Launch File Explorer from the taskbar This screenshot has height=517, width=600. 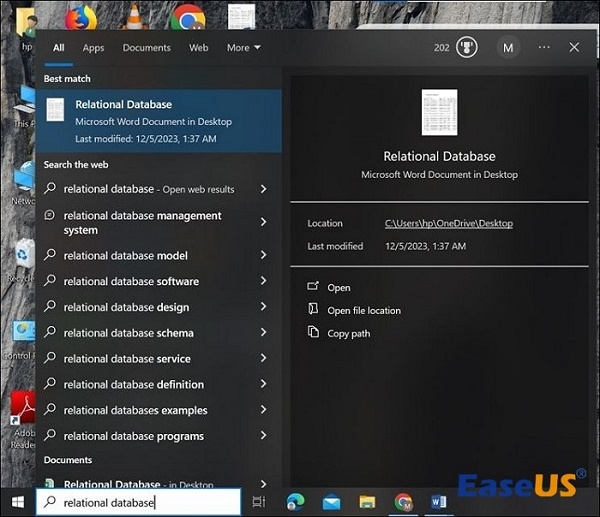pos(367,502)
